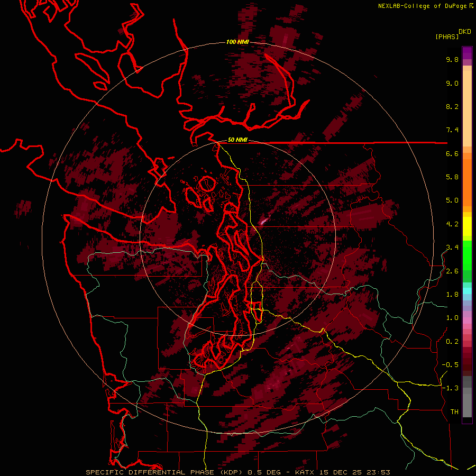Click the '[PHAS]' legend label
The width and height of the screenshot is (476, 476).
pos(447,37)
